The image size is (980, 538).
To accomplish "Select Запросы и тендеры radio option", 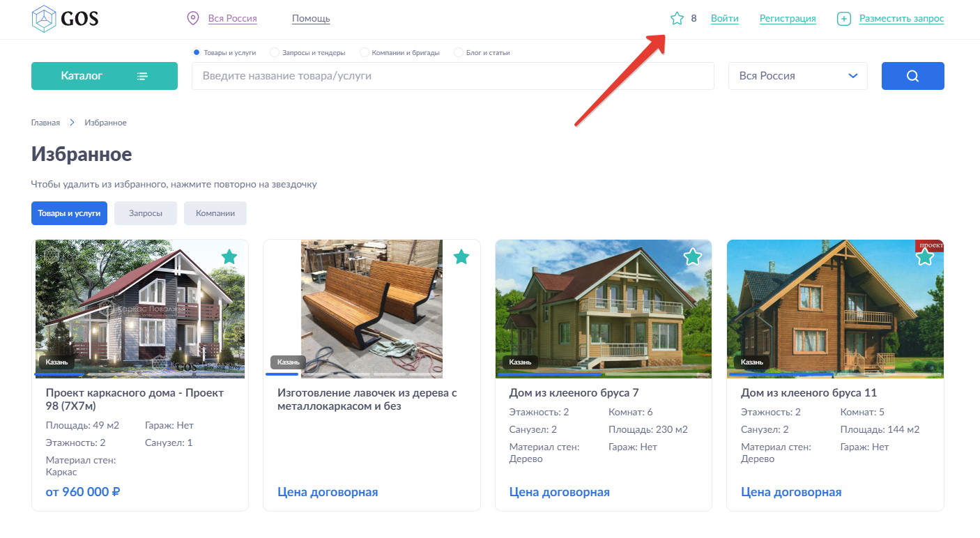I will point(275,52).
